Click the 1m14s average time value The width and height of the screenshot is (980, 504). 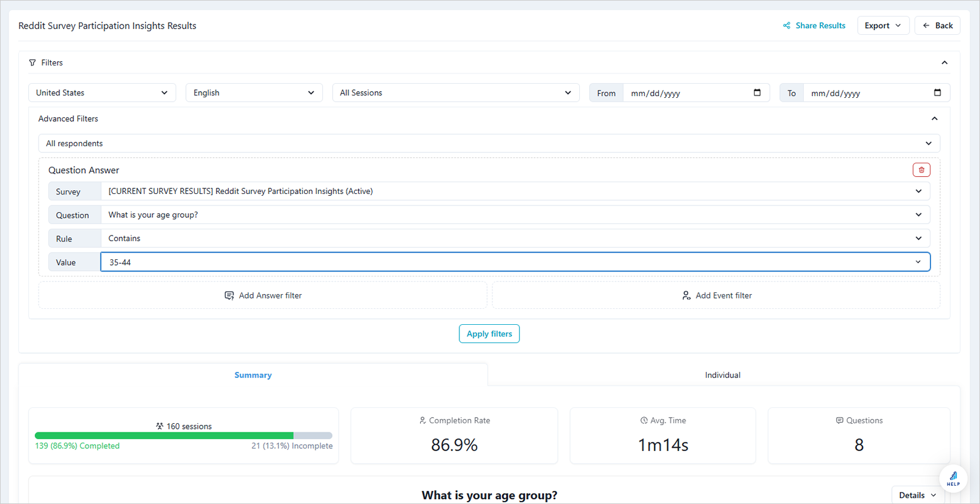(x=663, y=445)
